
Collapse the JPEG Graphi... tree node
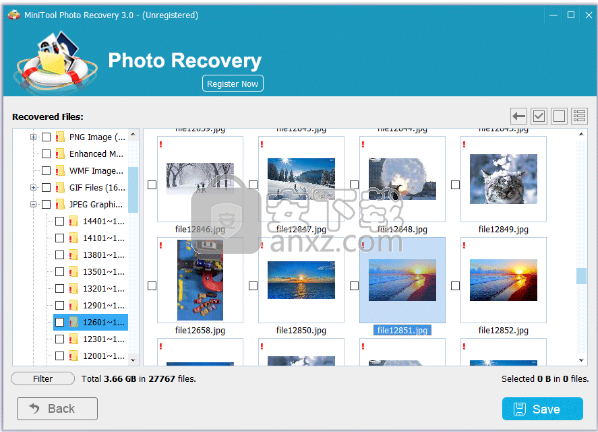tap(33, 204)
